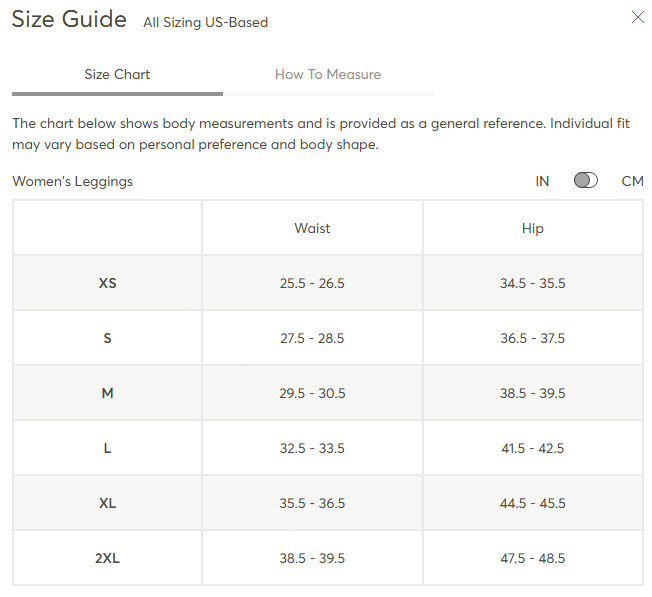The height and width of the screenshot is (597, 652).
Task: Select the L size row label
Action: tap(107, 448)
